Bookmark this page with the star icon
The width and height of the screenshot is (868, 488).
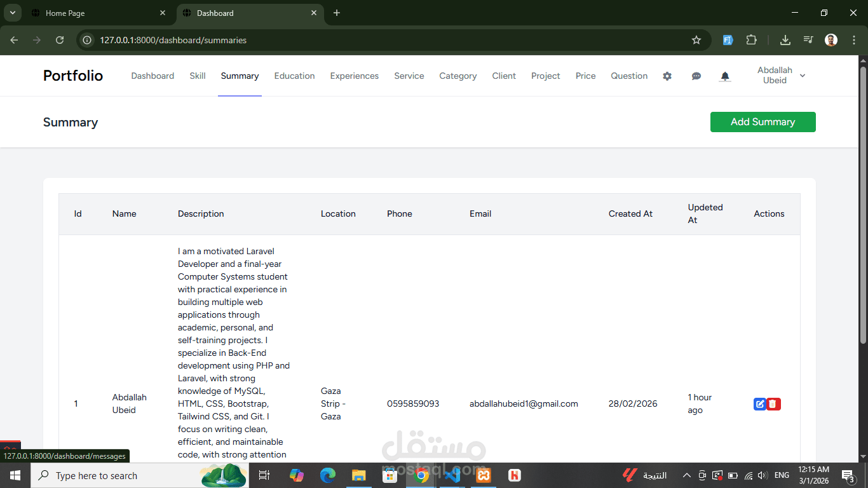click(696, 40)
